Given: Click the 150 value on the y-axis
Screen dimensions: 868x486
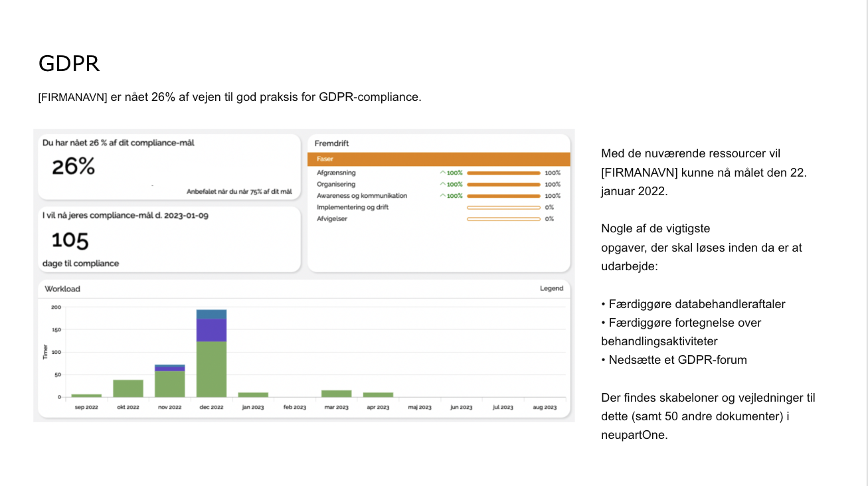Looking at the screenshot, I should tap(56, 329).
